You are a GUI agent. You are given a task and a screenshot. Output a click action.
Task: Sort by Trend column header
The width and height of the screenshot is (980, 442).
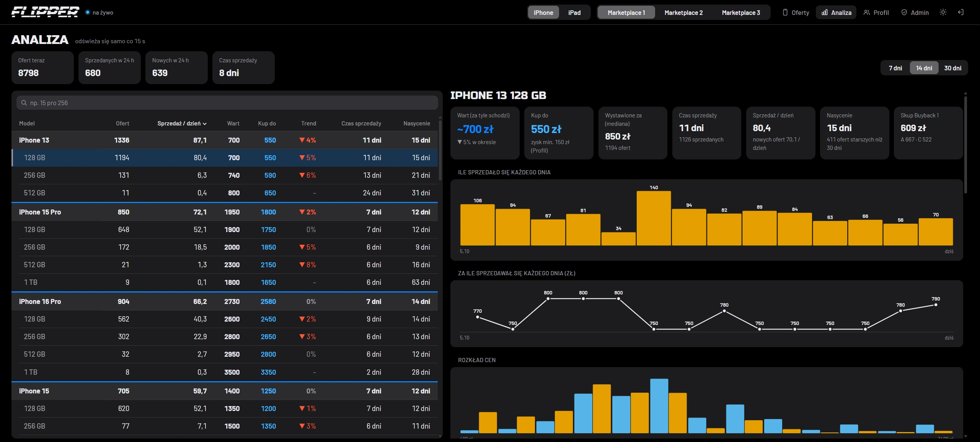pyautogui.click(x=308, y=123)
